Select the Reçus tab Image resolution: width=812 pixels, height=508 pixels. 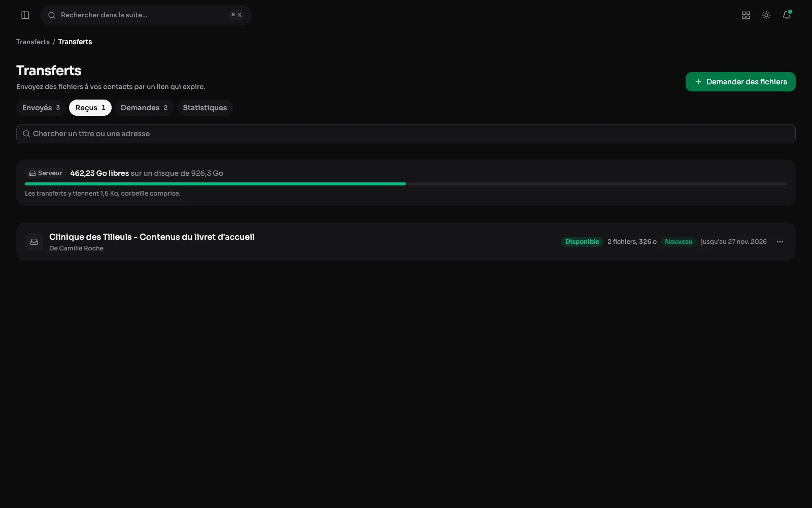coord(90,108)
